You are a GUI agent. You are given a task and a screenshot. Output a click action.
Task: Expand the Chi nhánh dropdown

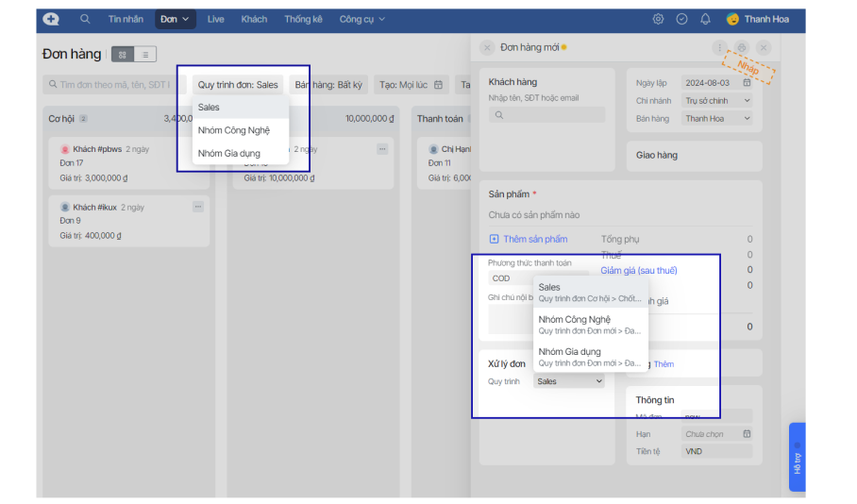point(717,101)
